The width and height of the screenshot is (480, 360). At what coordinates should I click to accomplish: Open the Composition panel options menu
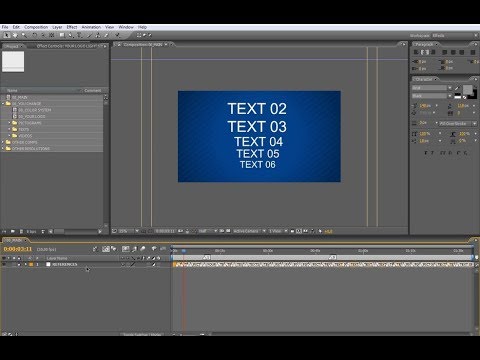tap(403, 44)
